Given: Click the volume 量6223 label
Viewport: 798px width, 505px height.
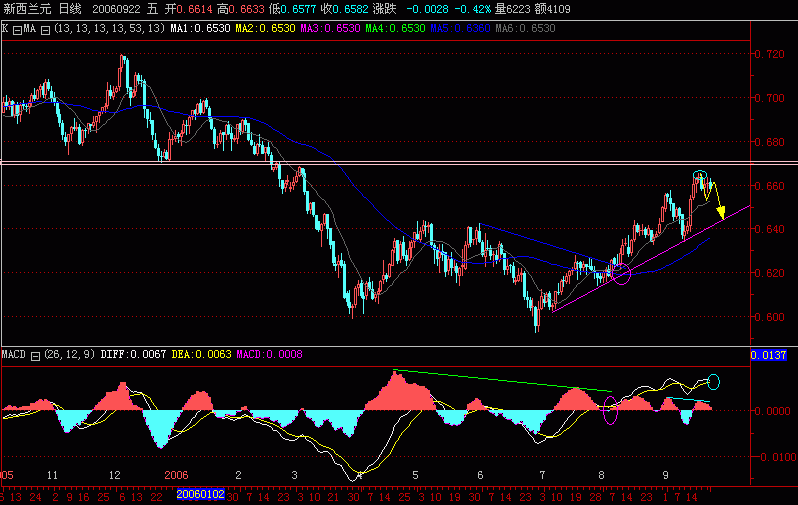Looking at the screenshot, I should click(512, 9).
